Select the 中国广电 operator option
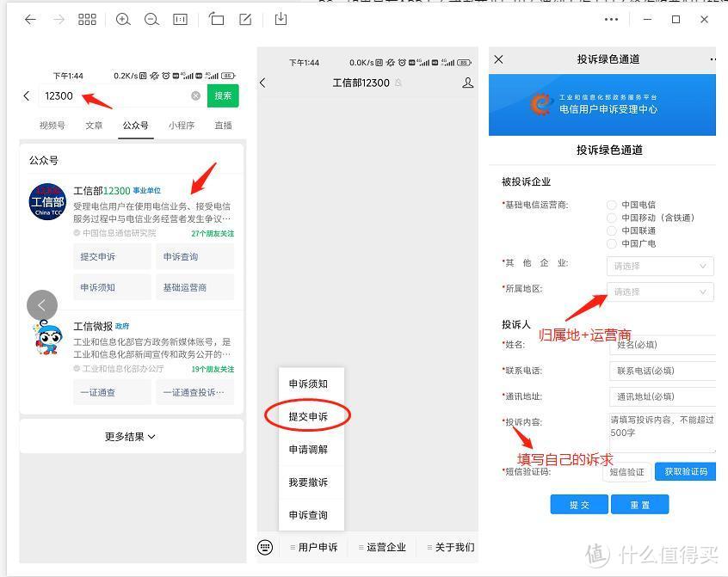 coord(612,243)
